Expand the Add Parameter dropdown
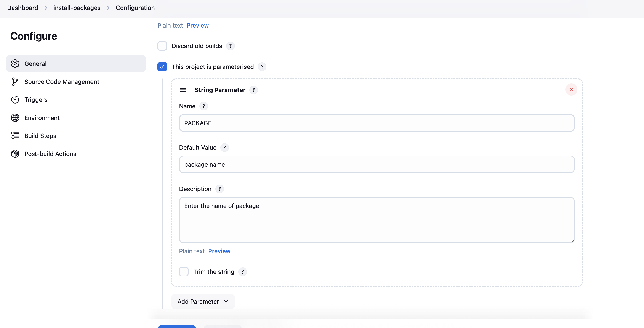The height and width of the screenshot is (328, 644). [x=203, y=301]
